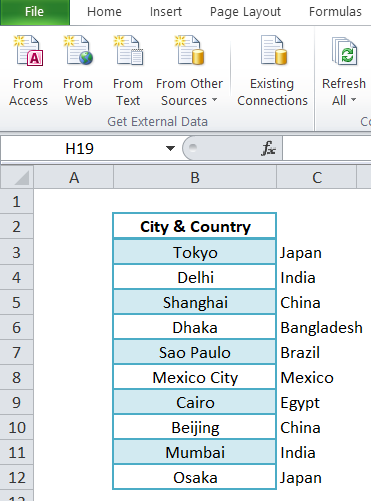The width and height of the screenshot is (371, 501).
Task: Select row 12 header
Action: coord(16,477)
